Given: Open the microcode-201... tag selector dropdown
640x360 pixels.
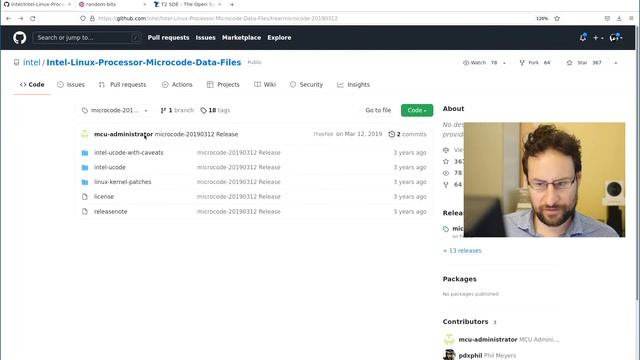Looking at the screenshot, I should point(115,110).
